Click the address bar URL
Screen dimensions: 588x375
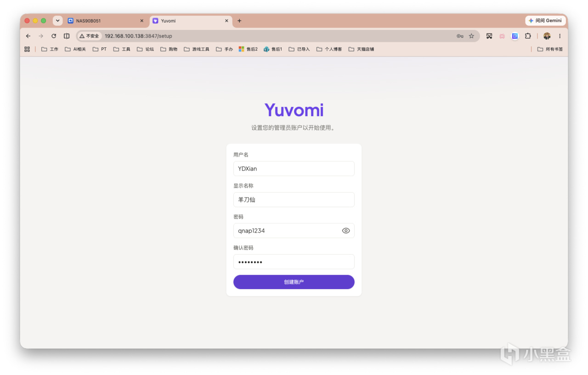pos(138,36)
